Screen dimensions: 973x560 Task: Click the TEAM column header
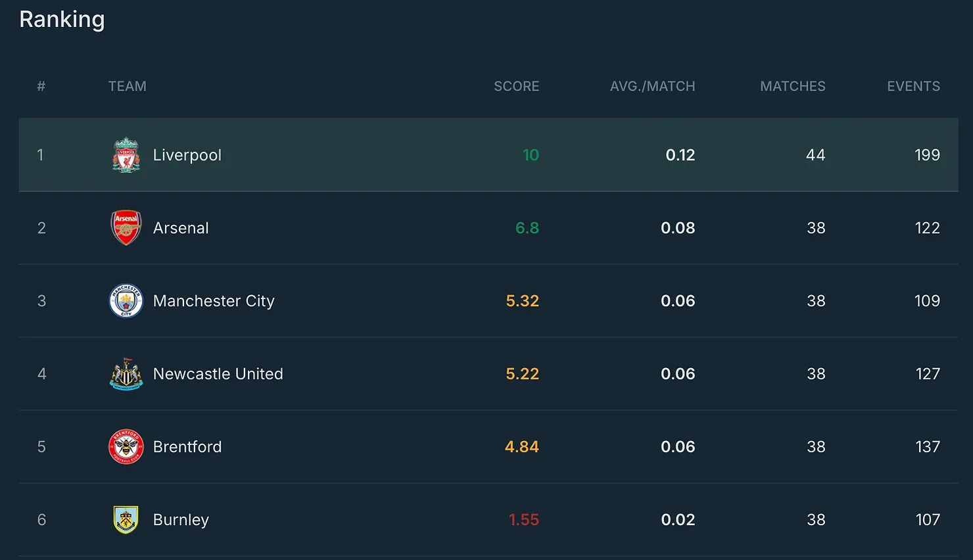[x=128, y=86]
